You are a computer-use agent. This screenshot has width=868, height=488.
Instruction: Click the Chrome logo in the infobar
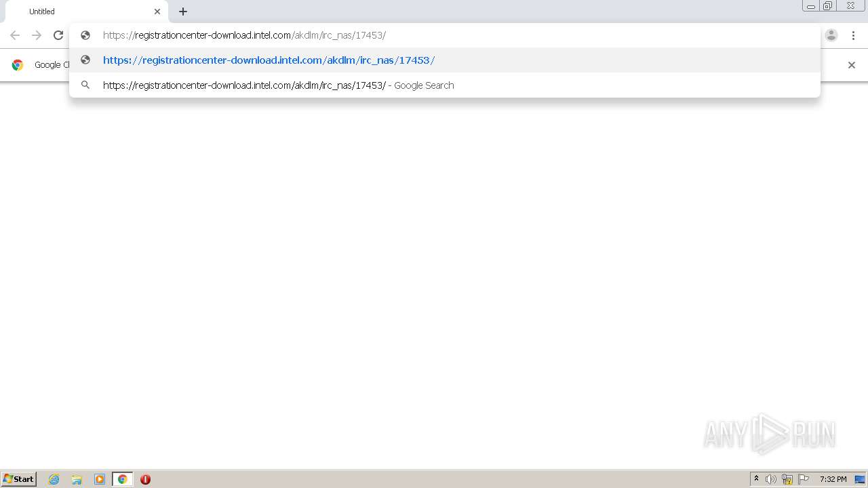(x=18, y=65)
